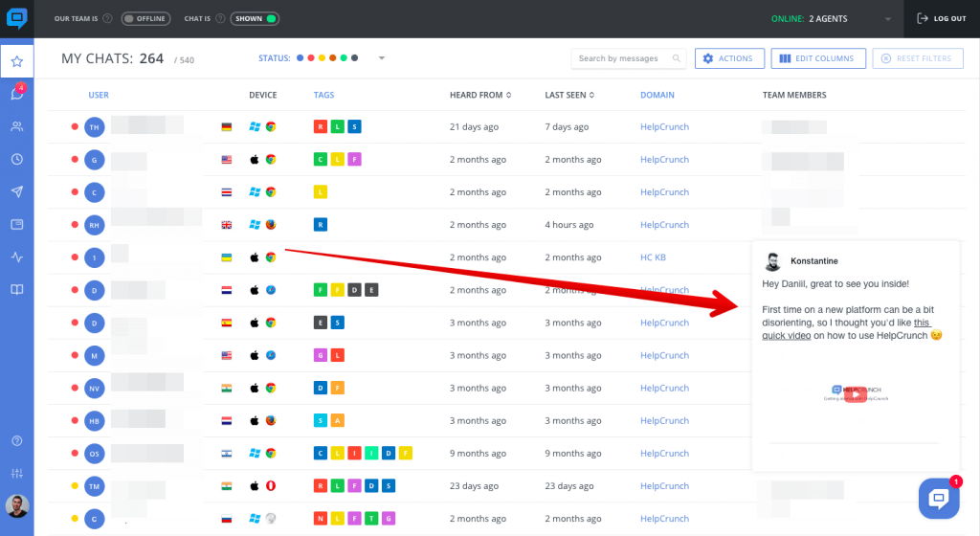Click '7 days ago' last seen cell
Screen dimensions: 980x536
tap(567, 126)
